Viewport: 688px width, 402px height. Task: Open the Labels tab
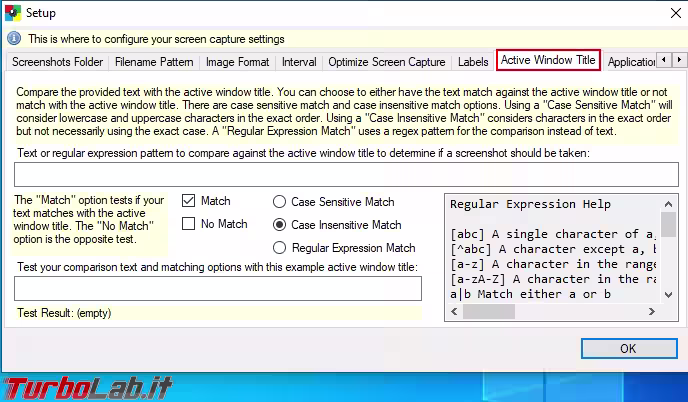(x=473, y=62)
